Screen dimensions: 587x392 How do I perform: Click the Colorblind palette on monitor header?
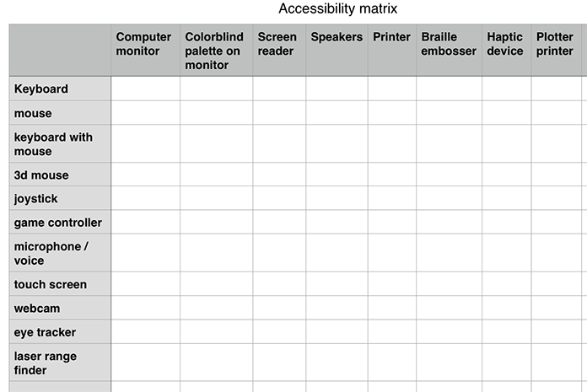[x=217, y=51]
